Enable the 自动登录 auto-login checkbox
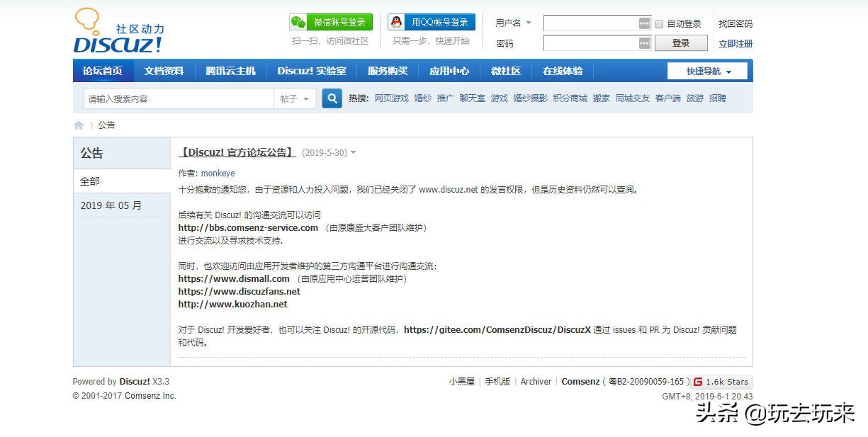This screenshot has height=437, width=868. point(660,23)
